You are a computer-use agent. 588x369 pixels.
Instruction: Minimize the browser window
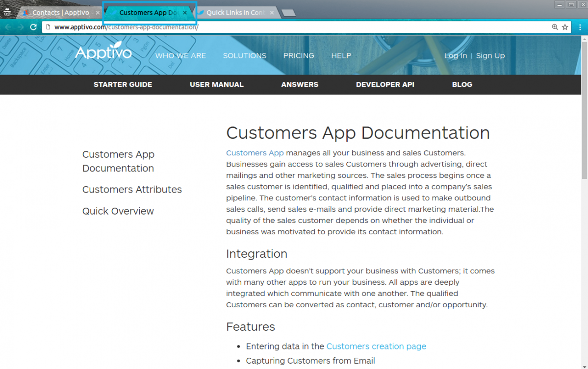coord(559,4)
